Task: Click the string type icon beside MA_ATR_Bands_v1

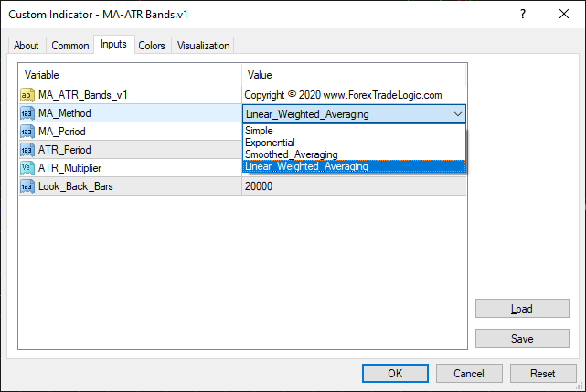Action: (27, 94)
